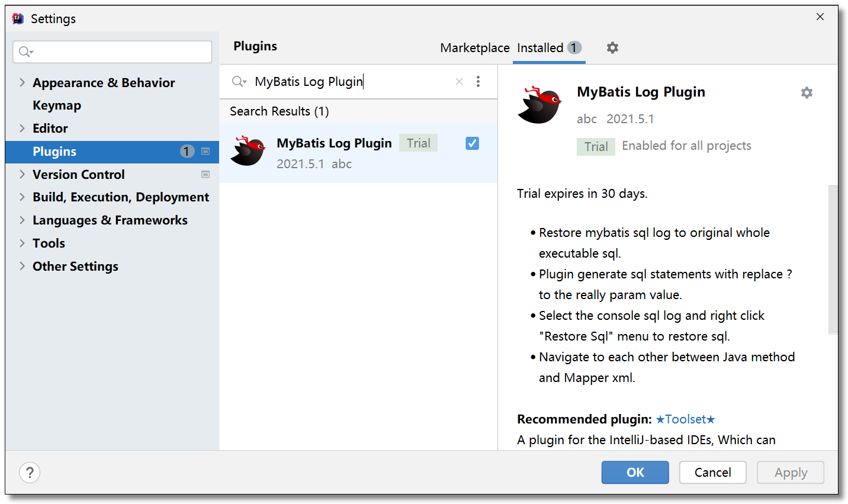Open the plugin search options menu
Screen dimensions: 848x504
coord(478,82)
